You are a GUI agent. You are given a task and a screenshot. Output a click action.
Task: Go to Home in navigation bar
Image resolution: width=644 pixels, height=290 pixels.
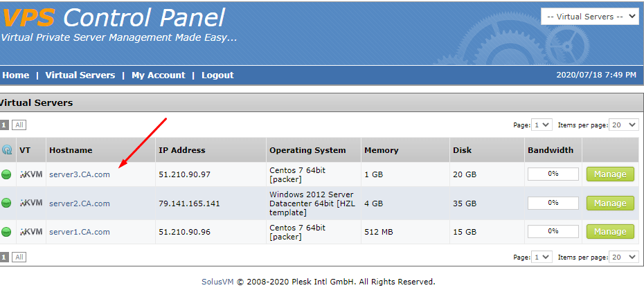point(16,75)
